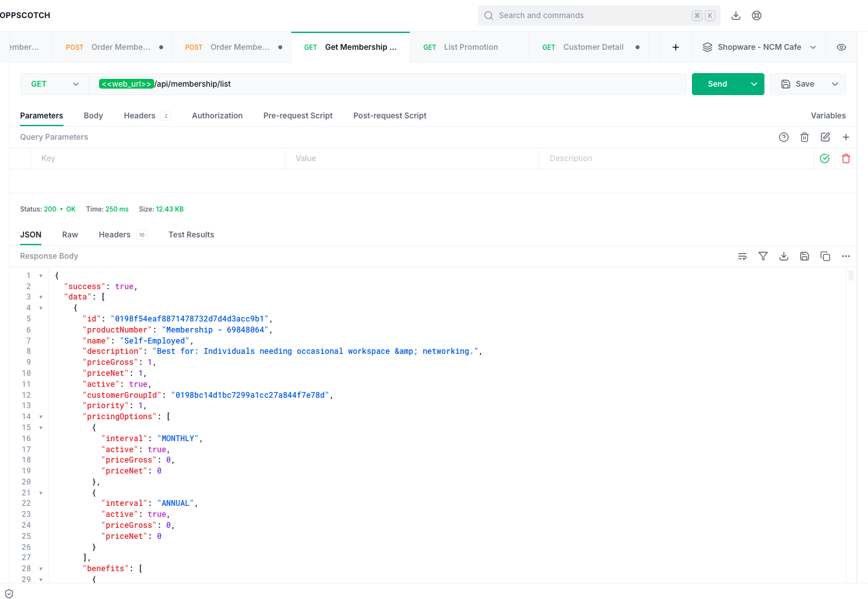Open the GET method dropdown
This screenshot has width=868, height=599.
(54, 84)
